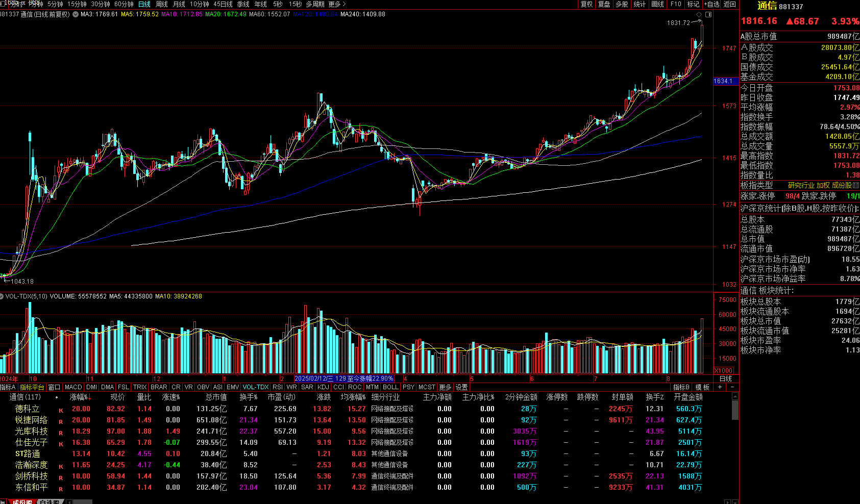
Task: Click the K marker next to 浩瀚深度
Action: pos(61,466)
